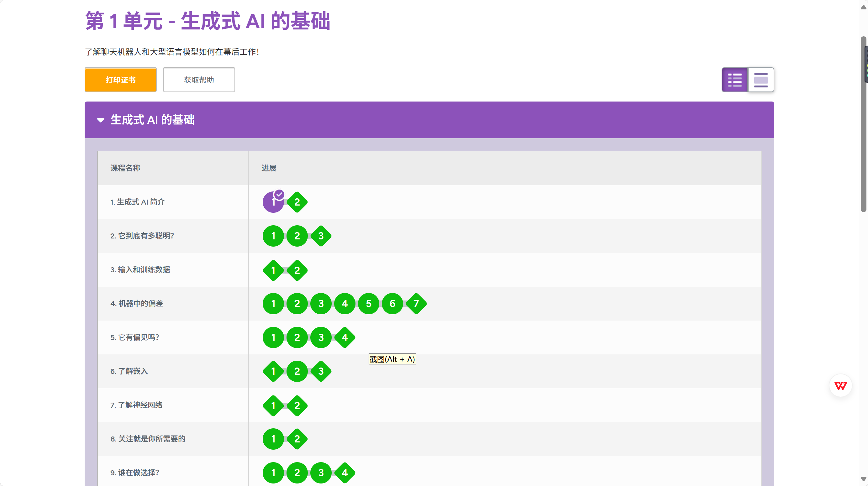868x486 pixels.
Task: Open level 1 circle in 谁在做选择 row
Action: pyautogui.click(x=273, y=473)
